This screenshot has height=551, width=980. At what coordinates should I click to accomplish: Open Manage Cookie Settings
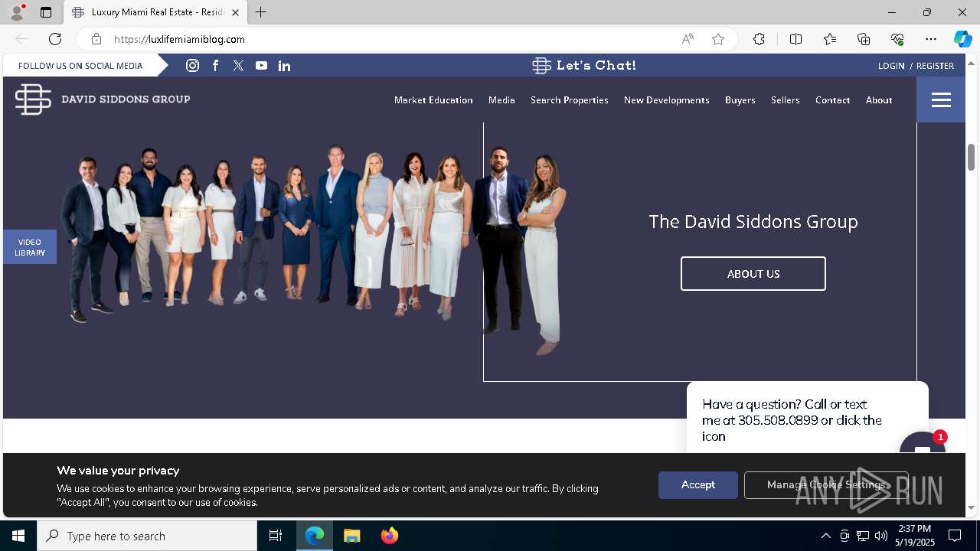tap(826, 485)
